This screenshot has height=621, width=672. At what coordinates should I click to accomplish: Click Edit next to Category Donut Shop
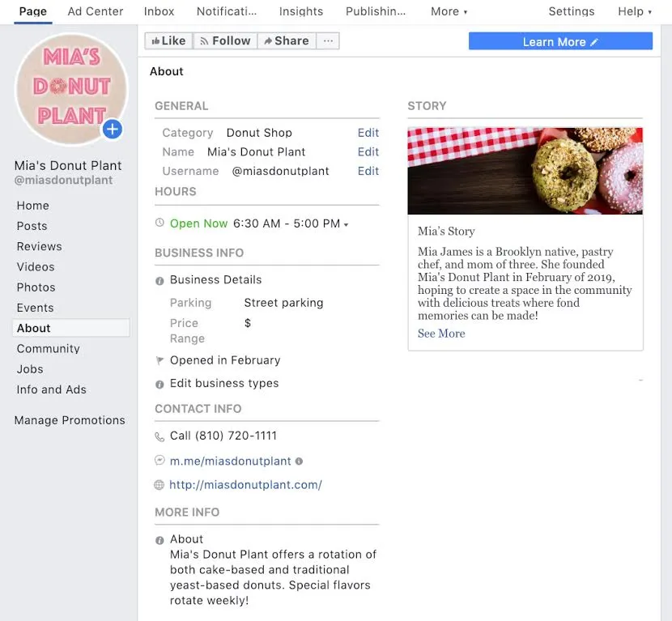pos(368,133)
